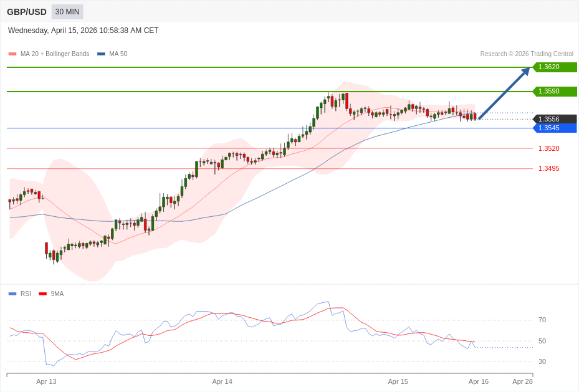Click the Apr 16 date marker
Viewport: 579px width, 392px height.
pyautogui.click(x=478, y=381)
